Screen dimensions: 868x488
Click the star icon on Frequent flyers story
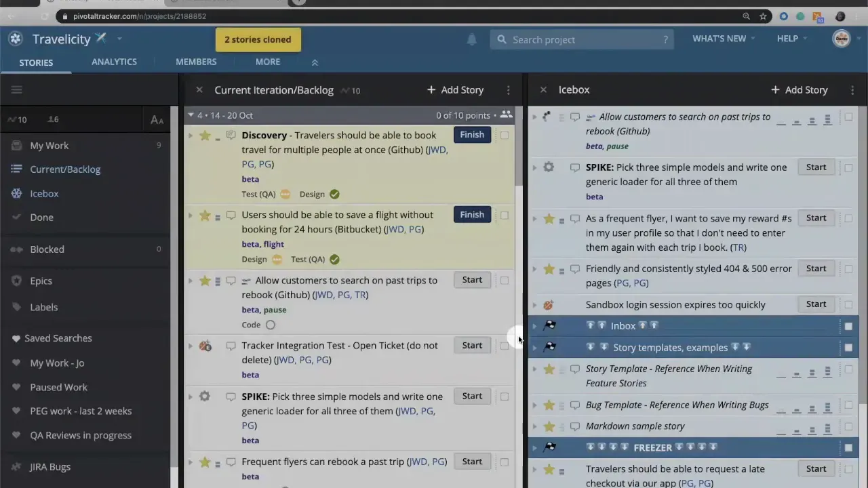(x=204, y=462)
